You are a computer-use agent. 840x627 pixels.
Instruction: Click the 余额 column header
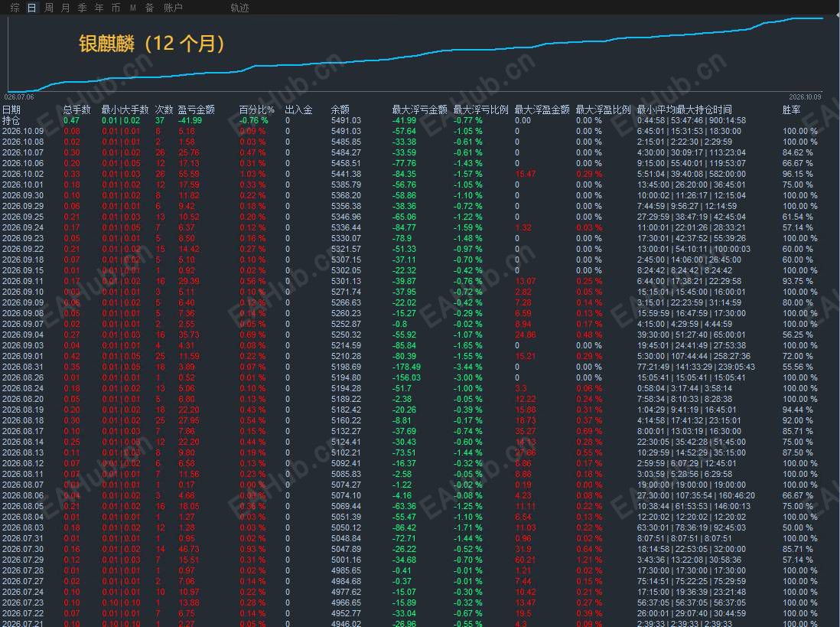coord(340,110)
